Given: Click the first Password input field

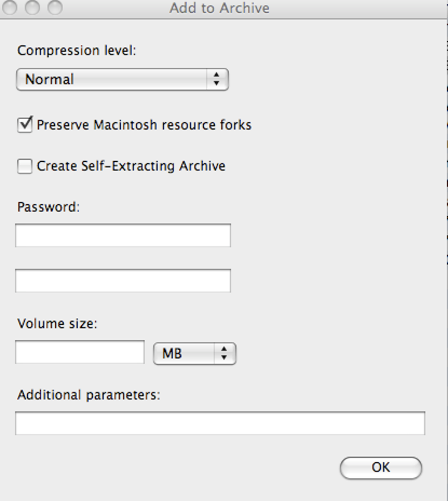Looking at the screenshot, I should [x=123, y=236].
